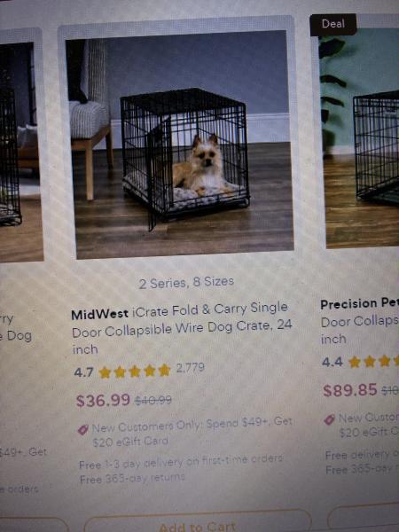The image size is (399, 532).
Task: Click the $89.85 Precision Pet price
Action: (x=350, y=390)
